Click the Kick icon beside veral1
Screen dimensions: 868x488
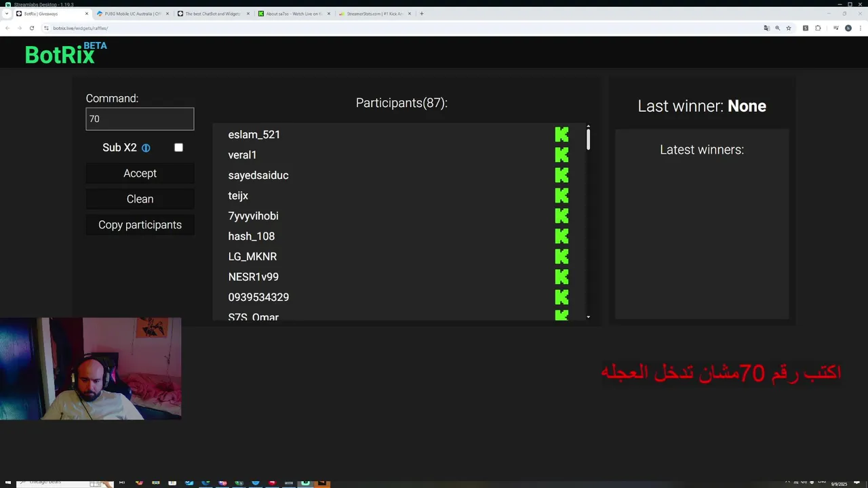tap(561, 155)
